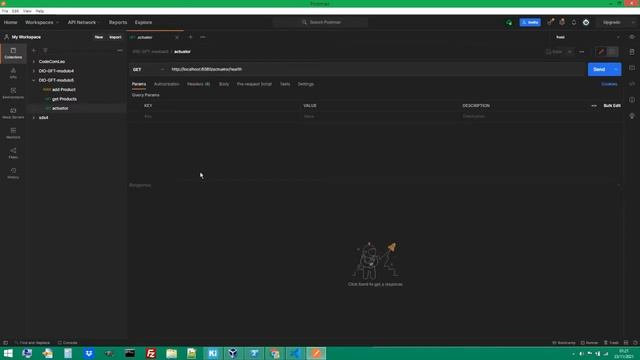
Task: Open the Upgrade dropdown arrow
Action: tap(633, 22)
